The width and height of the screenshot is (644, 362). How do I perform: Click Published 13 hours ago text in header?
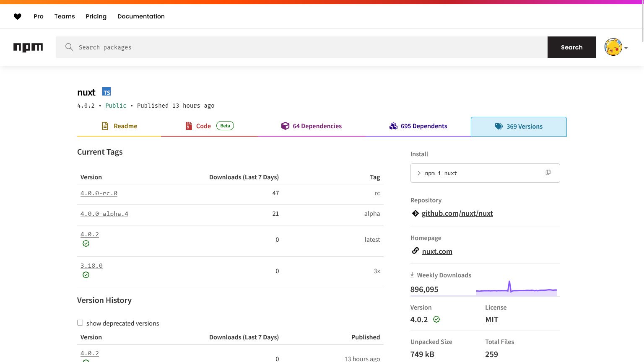click(x=176, y=106)
